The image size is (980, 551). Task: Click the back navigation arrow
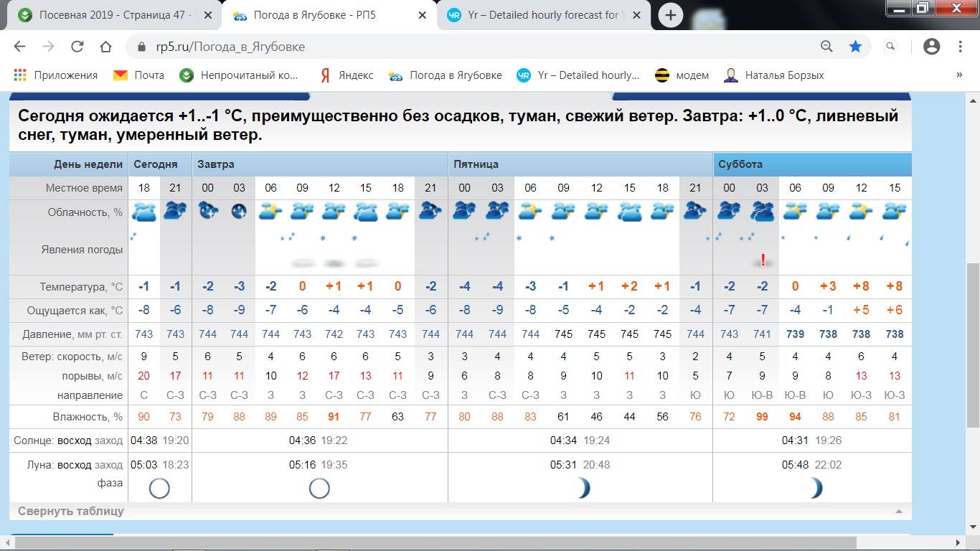tap(20, 47)
